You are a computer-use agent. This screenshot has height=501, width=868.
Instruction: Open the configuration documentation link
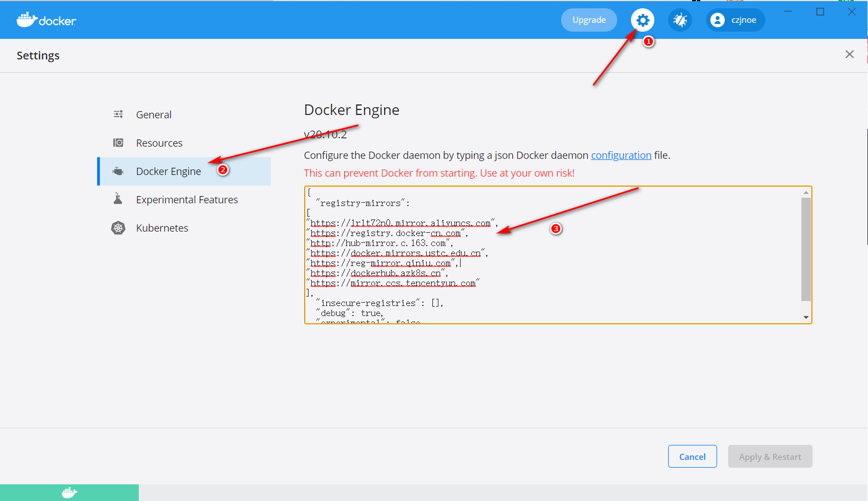[x=621, y=155]
